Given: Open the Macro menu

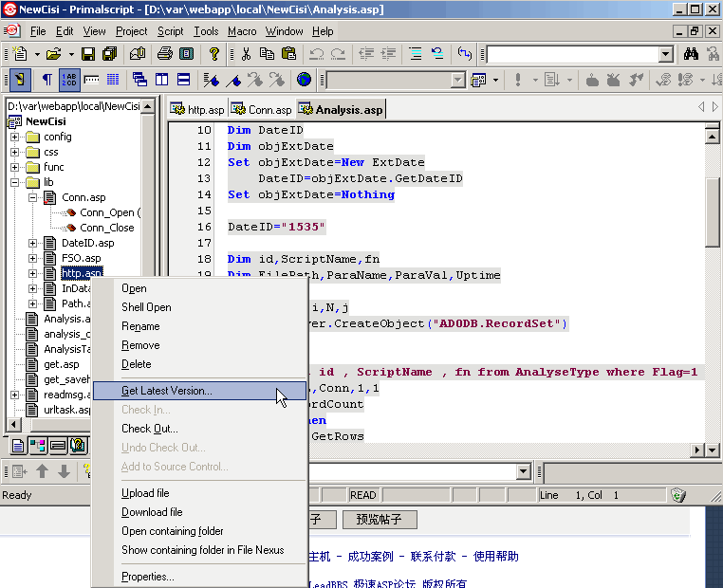Looking at the screenshot, I should click(242, 31).
